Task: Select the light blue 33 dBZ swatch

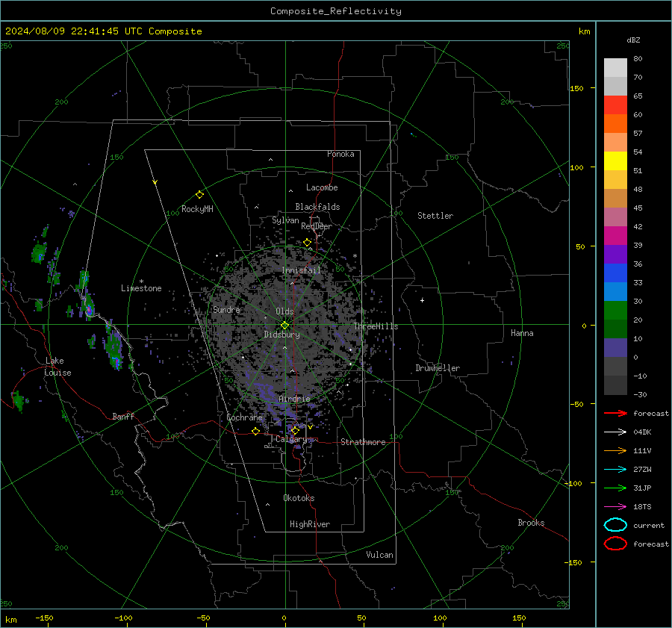Action: (x=615, y=291)
